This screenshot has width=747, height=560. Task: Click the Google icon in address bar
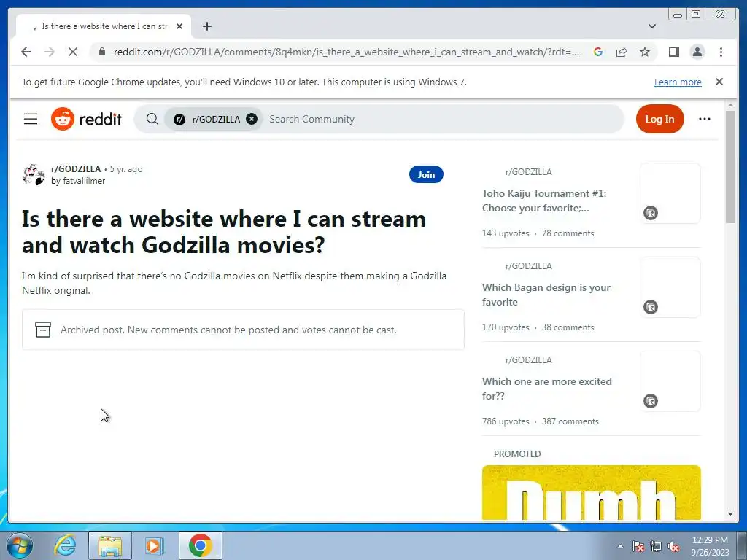click(x=598, y=52)
